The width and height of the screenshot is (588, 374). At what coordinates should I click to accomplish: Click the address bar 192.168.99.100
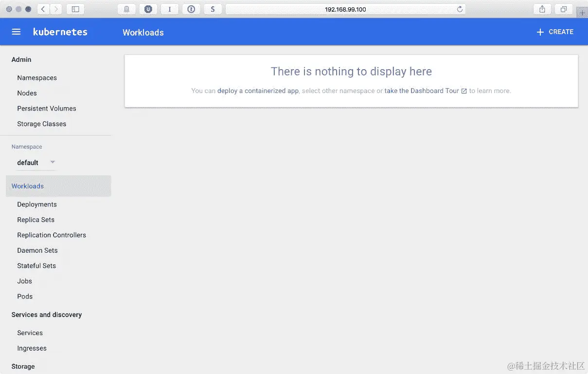coord(345,9)
